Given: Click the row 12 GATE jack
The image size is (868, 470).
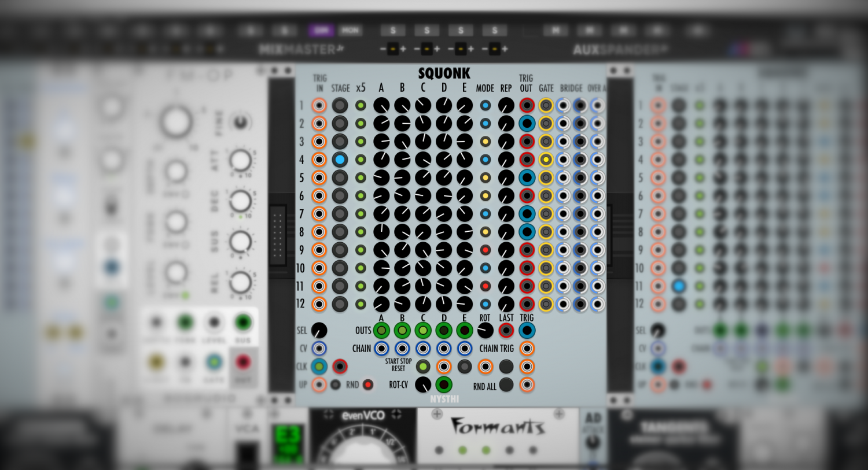Looking at the screenshot, I should tap(546, 304).
